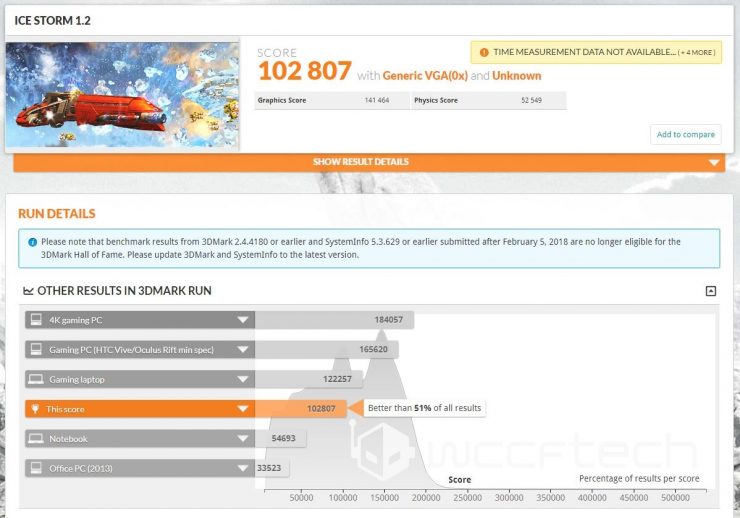Screen dimensions: 740x518
Task: Click the 165620 score value
Action: coord(373,350)
